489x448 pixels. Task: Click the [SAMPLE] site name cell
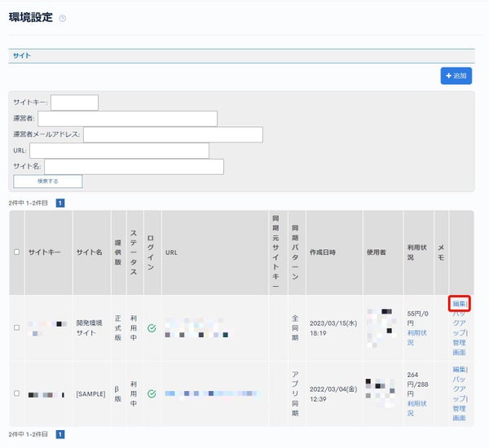tap(90, 394)
